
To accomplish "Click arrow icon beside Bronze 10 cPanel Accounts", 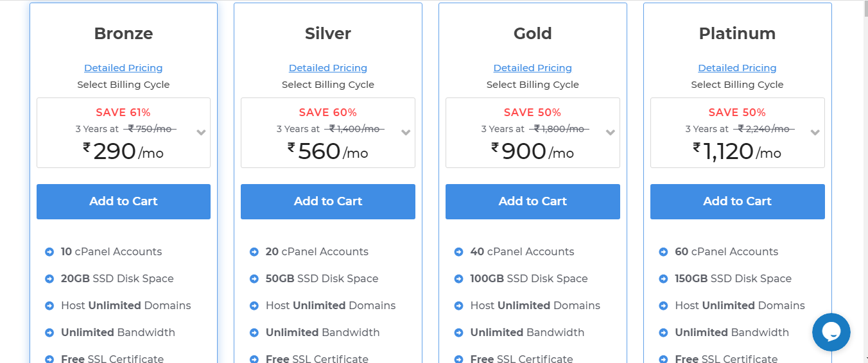I will 49,252.
